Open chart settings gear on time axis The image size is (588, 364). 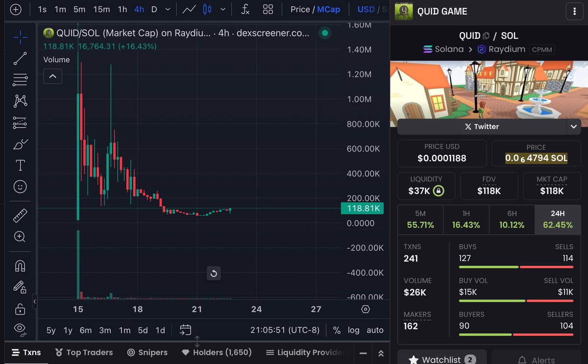point(366,309)
